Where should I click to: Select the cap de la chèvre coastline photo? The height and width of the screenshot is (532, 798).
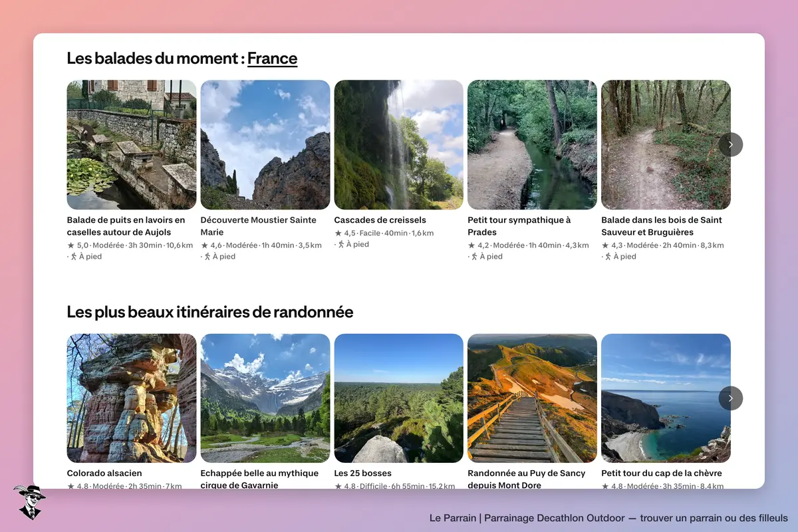pos(666,398)
